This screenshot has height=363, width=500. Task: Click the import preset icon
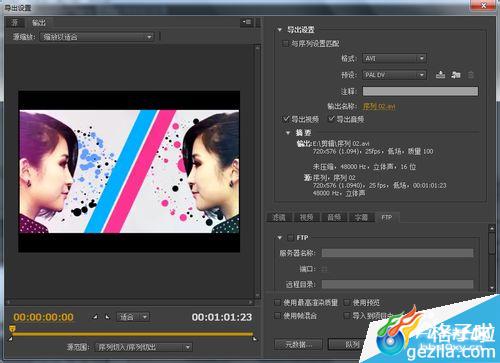456,75
